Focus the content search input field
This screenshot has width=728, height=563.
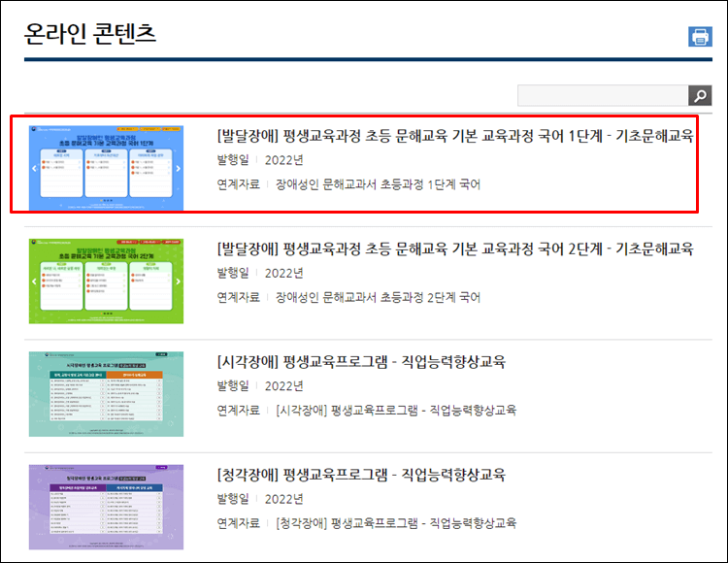[603, 95]
